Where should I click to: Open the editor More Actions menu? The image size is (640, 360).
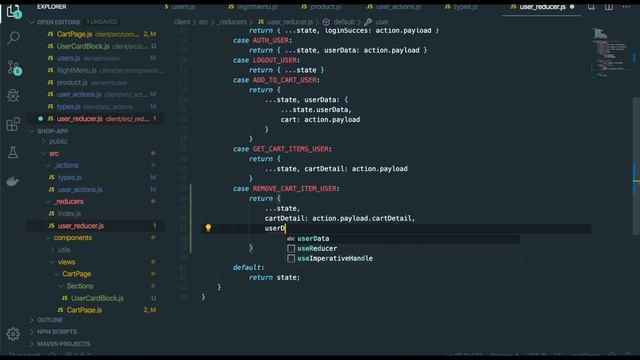pyautogui.click(x=626, y=7)
